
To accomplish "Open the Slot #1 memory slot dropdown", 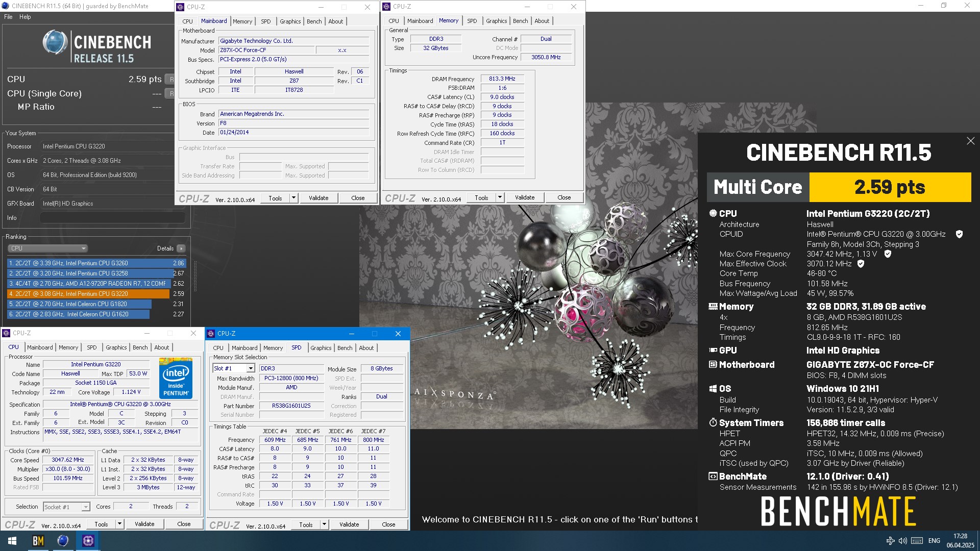I will point(234,368).
